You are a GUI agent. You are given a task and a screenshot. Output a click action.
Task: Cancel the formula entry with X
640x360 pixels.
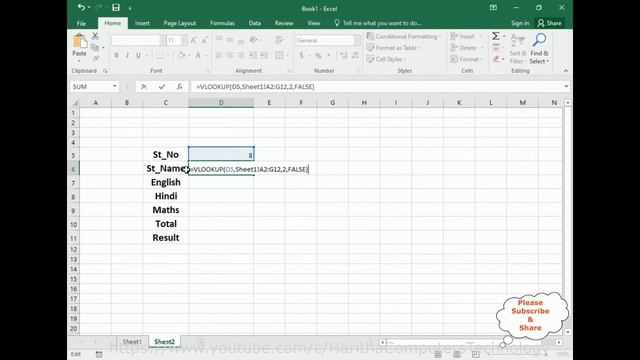coord(144,87)
